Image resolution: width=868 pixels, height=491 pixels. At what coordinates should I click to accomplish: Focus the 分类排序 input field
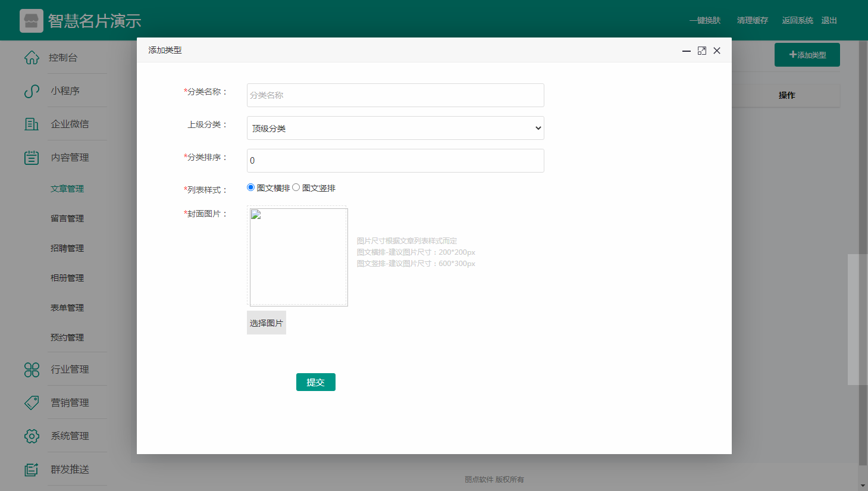pyautogui.click(x=396, y=161)
